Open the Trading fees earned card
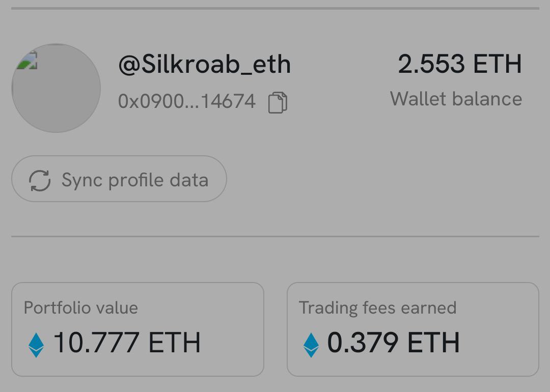The width and height of the screenshot is (550, 392). 413,329
